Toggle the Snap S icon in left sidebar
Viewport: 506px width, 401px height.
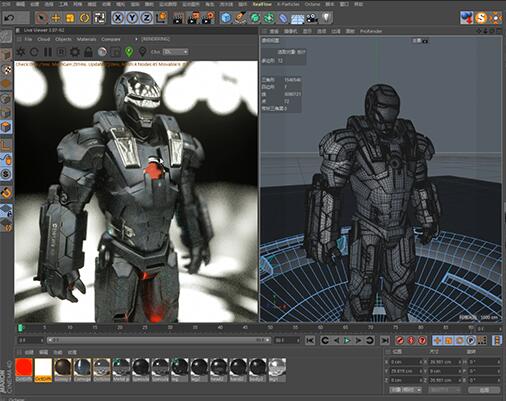pyautogui.click(x=6, y=173)
